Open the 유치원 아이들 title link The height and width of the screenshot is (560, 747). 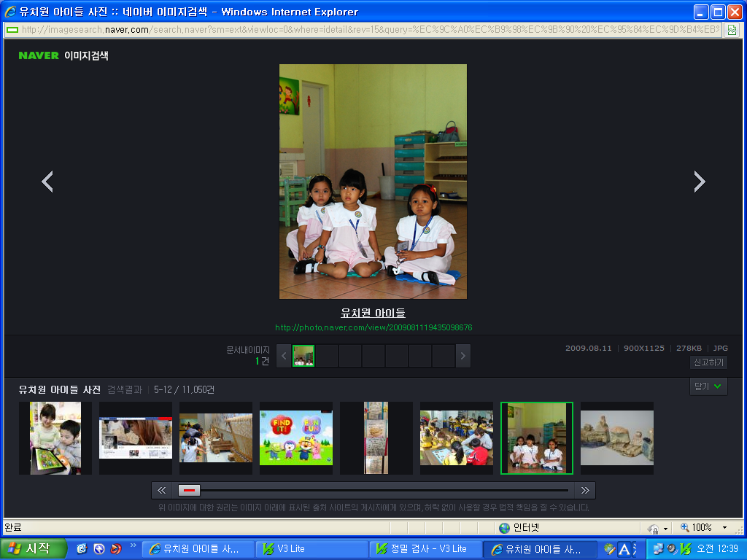(373, 313)
